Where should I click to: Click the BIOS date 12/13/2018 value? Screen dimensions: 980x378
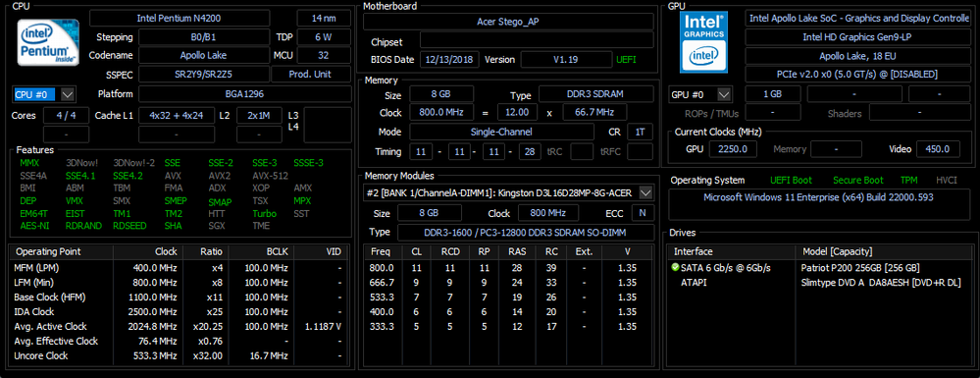[x=450, y=60]
